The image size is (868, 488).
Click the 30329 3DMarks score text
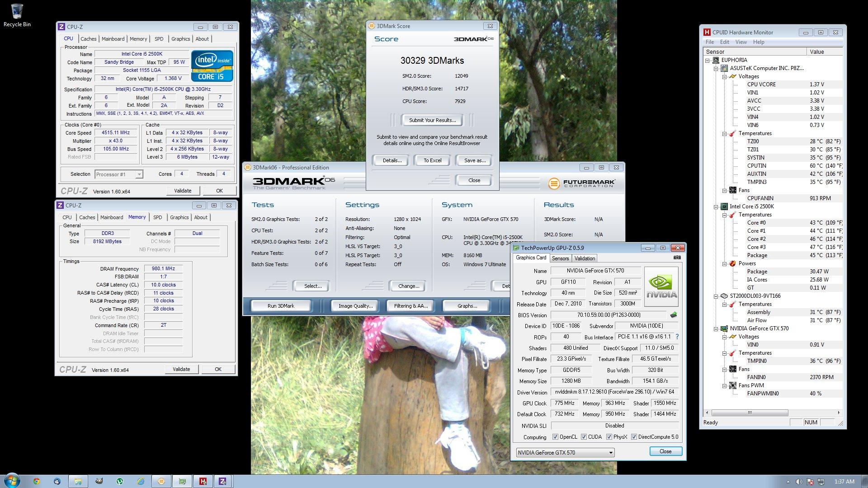coord(432,61)
